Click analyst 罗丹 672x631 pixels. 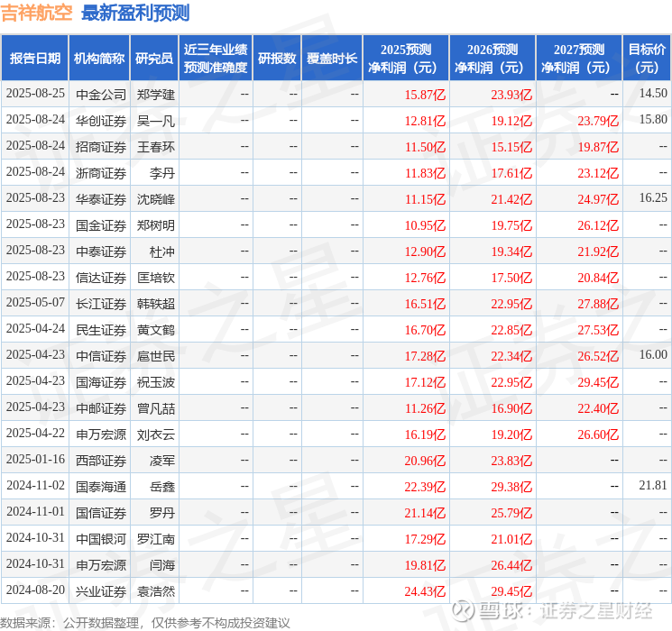tap(162, 512)
